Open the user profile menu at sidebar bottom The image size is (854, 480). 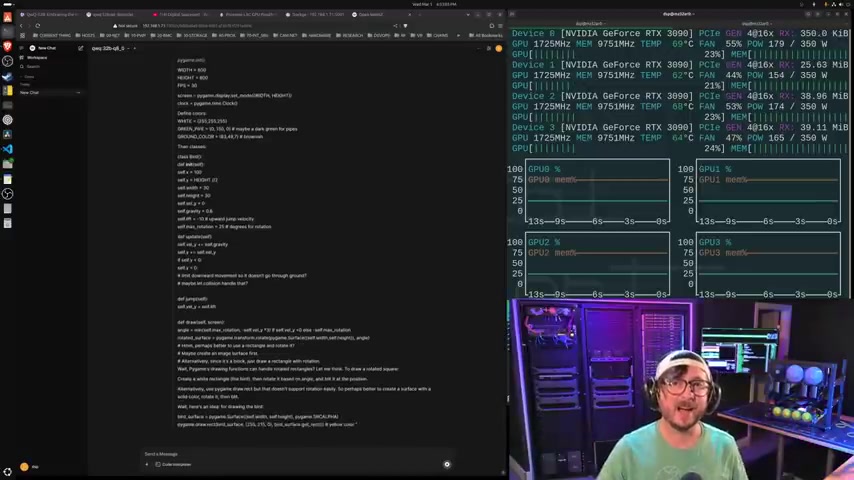(x=29, y=466)
